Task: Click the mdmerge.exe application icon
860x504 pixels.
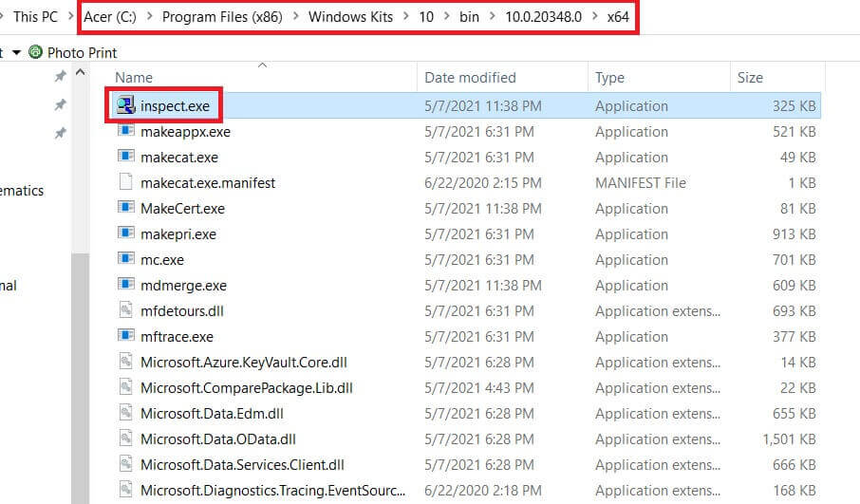Action: click(125, 284)
